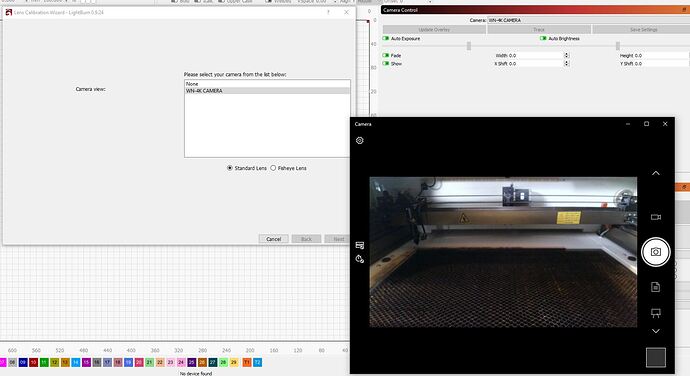Pick the blue 09 layer swatch
This screenshot has width=690, height=376.
(x=23, y=362)
